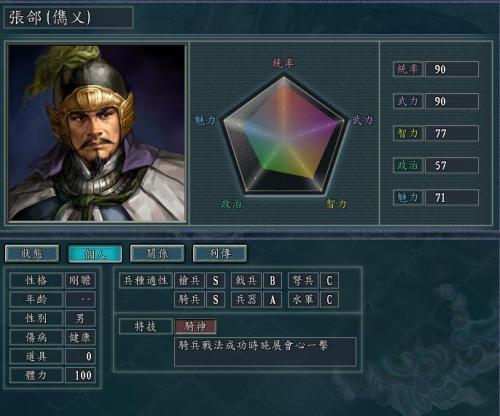The height and width of the screenshot is (416, 500).
Task: Click the 騎兵 aptitude S grade
Action: click(216, 299)
